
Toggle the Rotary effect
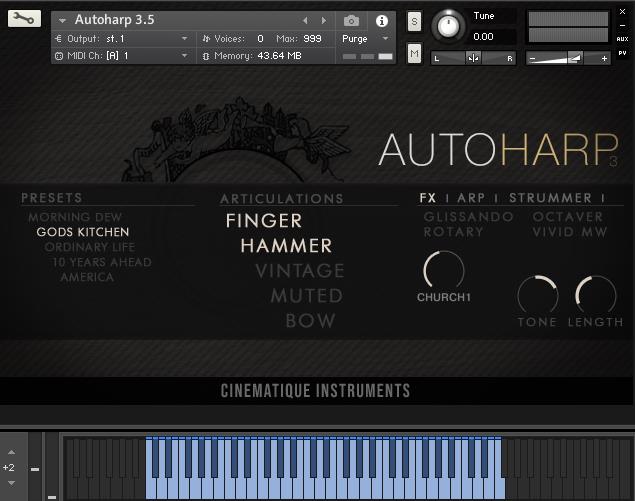(x=453, y=232)
